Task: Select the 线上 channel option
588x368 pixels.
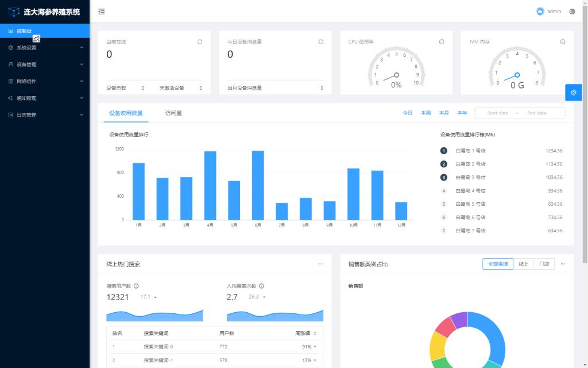Action: click(524, 264)
